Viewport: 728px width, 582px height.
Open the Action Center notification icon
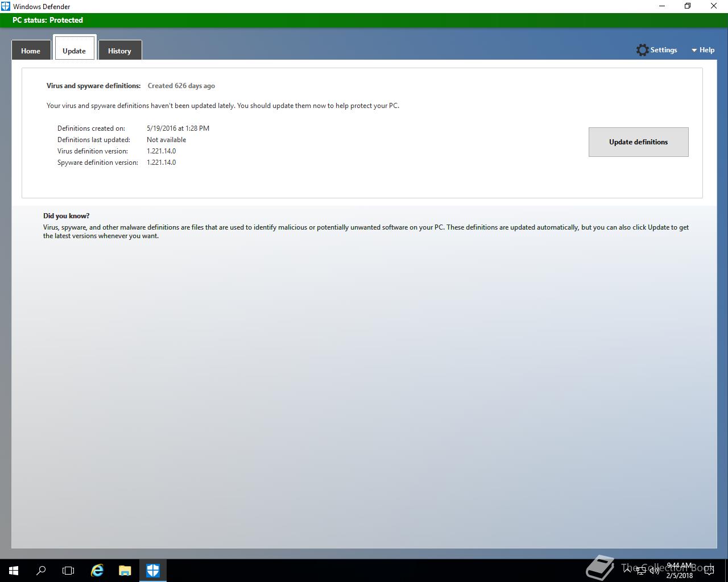pyautogui.click(x=709, y=571)
